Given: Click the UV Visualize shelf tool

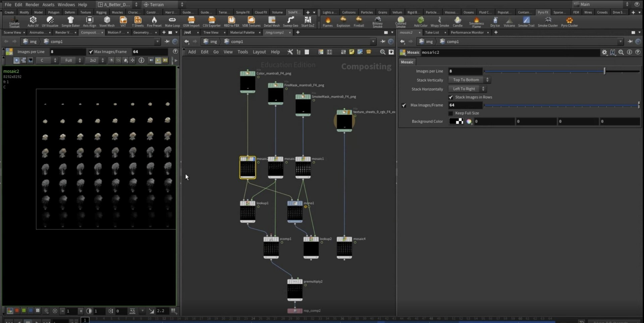Looking at the screenshot, I should pos(50,21).
